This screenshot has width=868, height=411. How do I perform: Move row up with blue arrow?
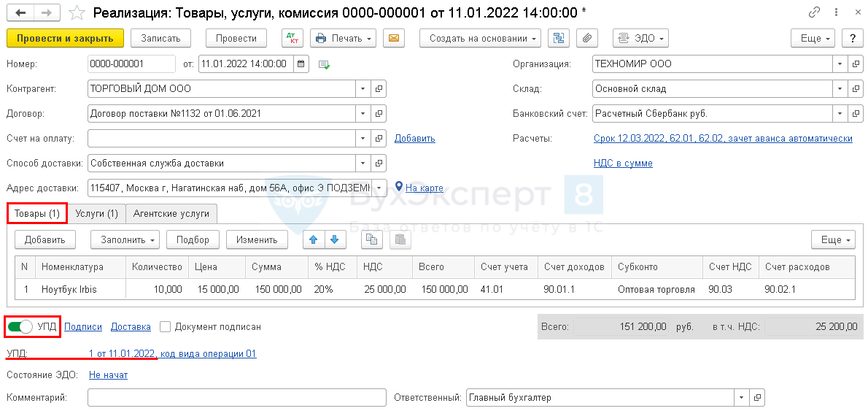[x=314, y=239]
